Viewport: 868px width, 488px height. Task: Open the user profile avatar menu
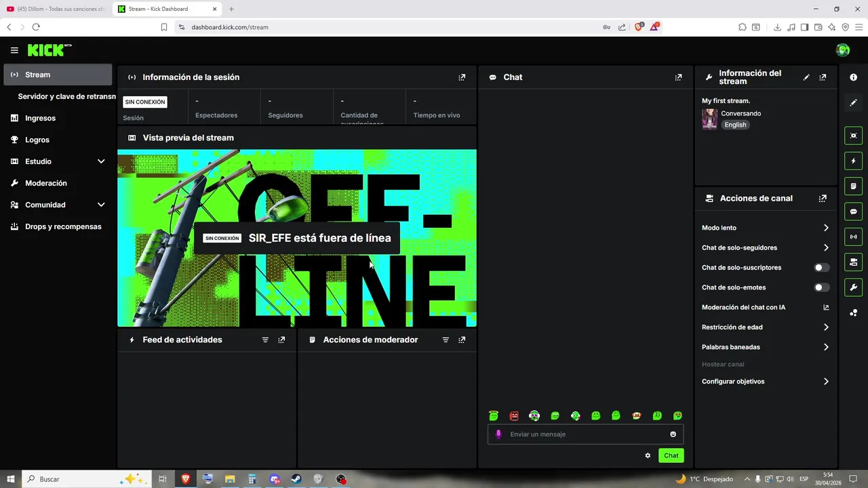(x=843, y=50)
